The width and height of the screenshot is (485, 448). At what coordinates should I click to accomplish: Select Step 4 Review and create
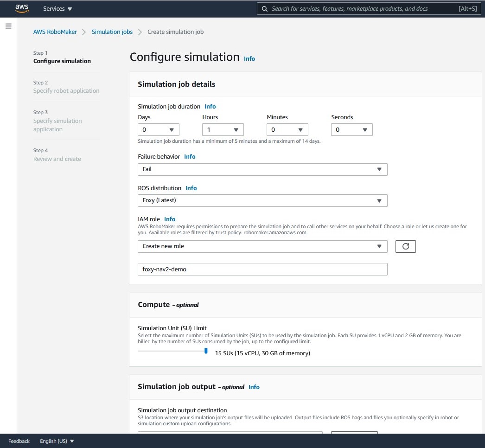click(57, 155)
